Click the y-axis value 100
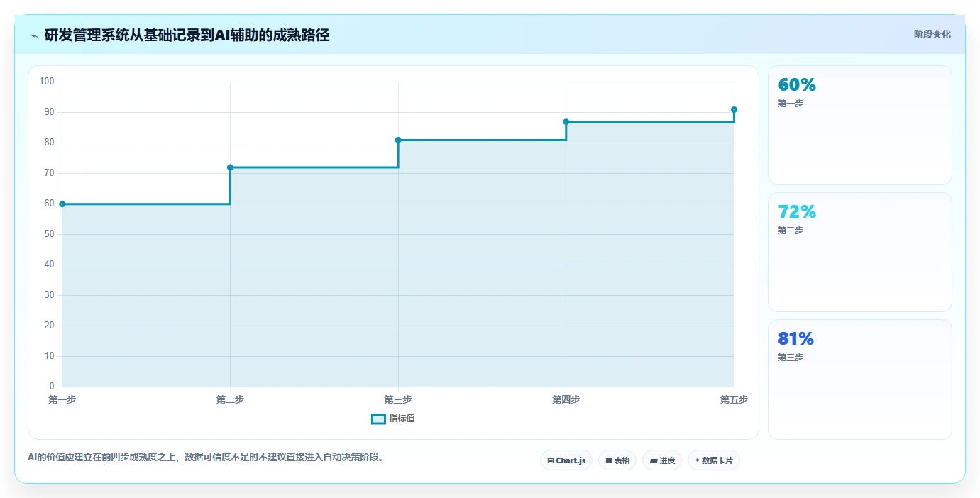 click(47, 82)
